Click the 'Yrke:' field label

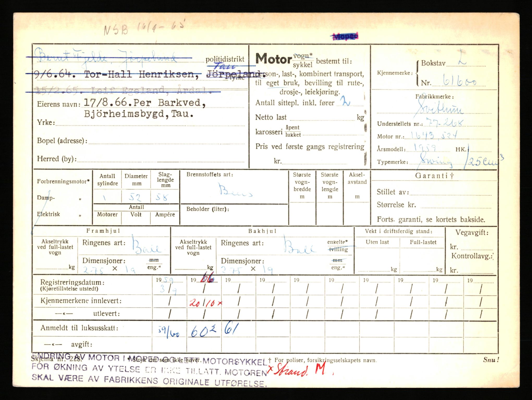(46, 122)
